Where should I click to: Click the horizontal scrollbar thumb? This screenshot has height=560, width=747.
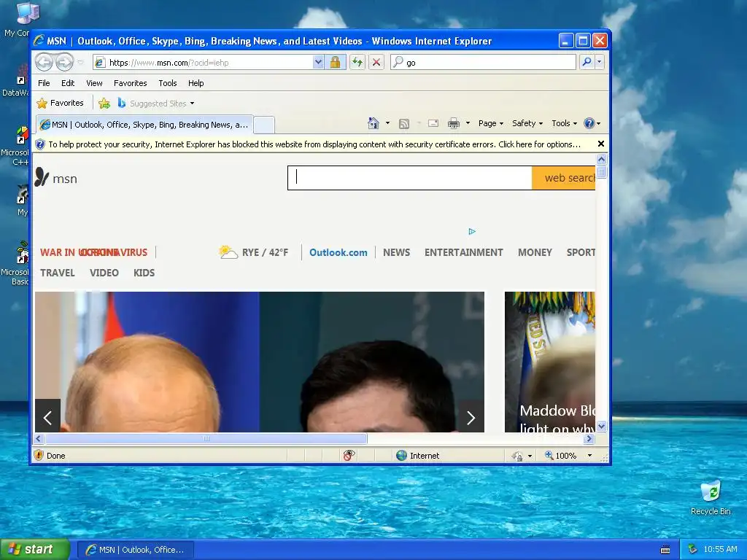pyautogui.click(x=206, y=438)
